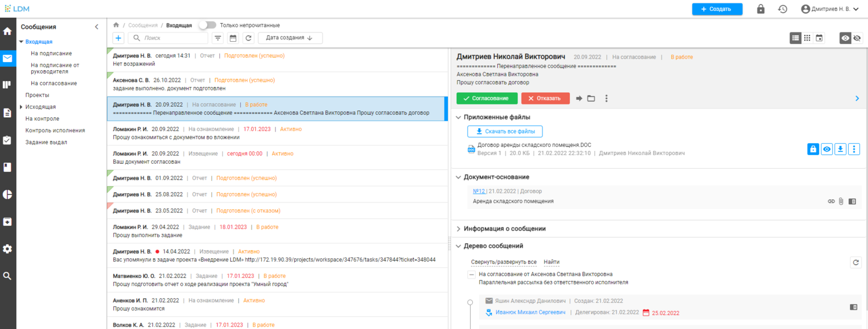Image resolution: width=868 pixels, height=329 pixels.
Task: Expand the Информация о сообщении section
Action: 504,229
